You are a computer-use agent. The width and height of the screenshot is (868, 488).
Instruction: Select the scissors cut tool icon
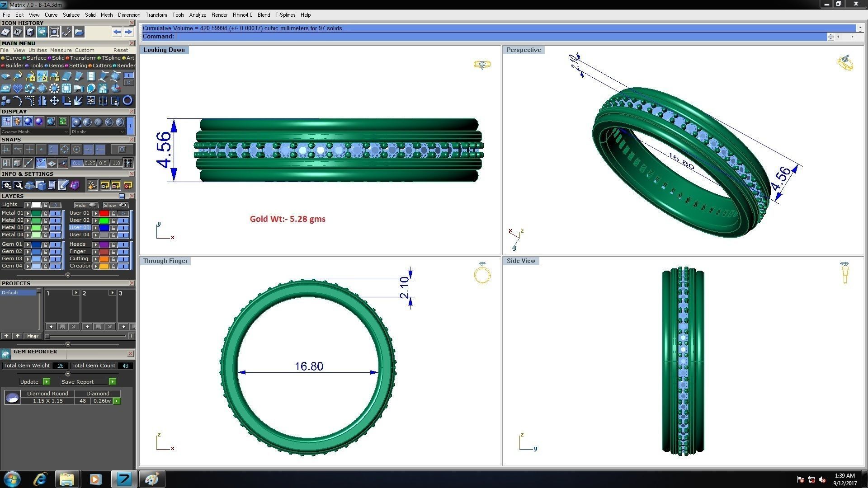pos(115,101)
